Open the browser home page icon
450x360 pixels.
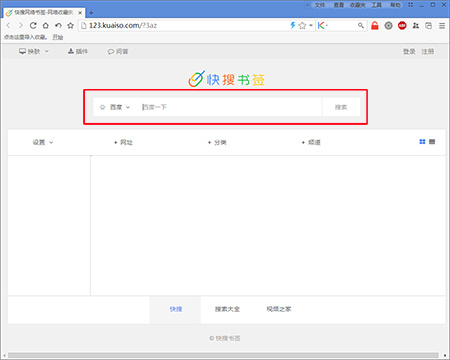pos(46,25)
